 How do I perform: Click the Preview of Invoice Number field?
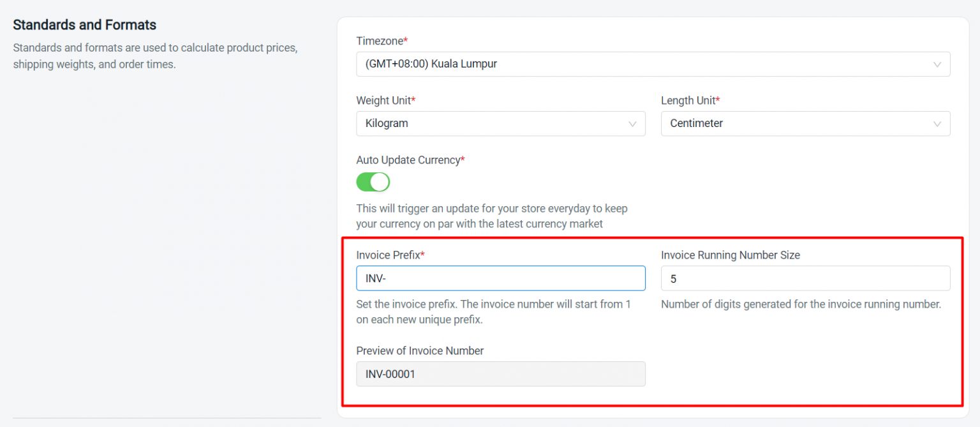(x=500, y=374)
